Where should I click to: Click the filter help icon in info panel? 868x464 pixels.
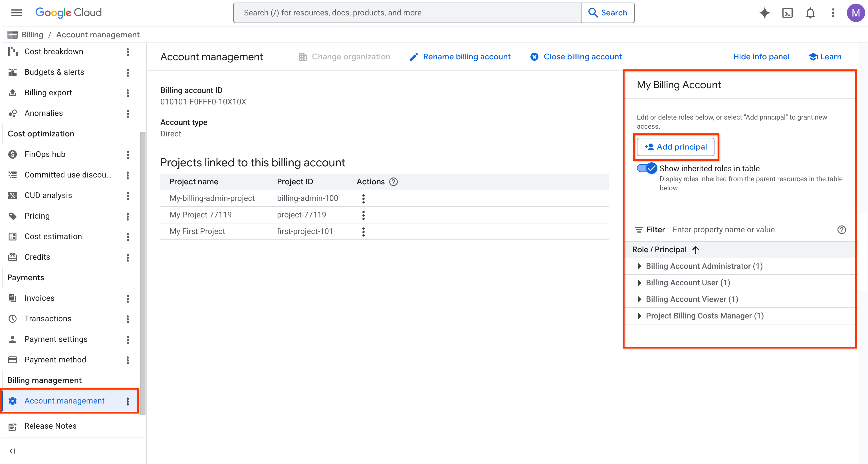[x=841, y=229]
